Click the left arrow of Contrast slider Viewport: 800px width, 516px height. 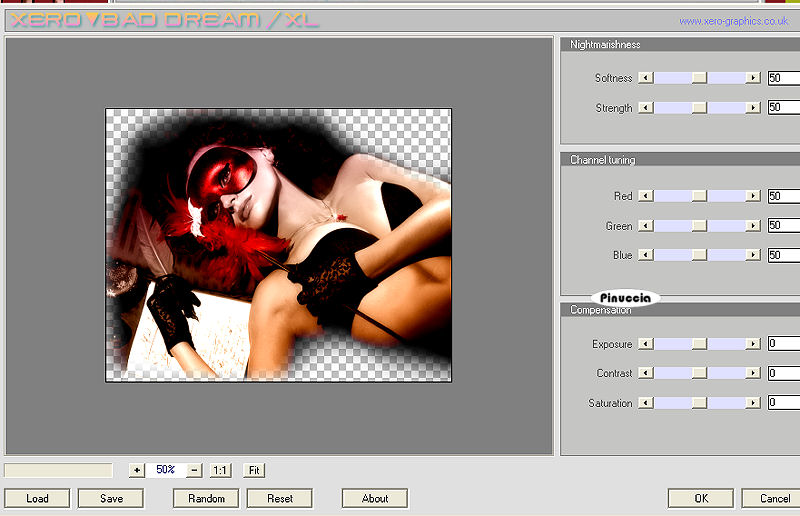646,373
